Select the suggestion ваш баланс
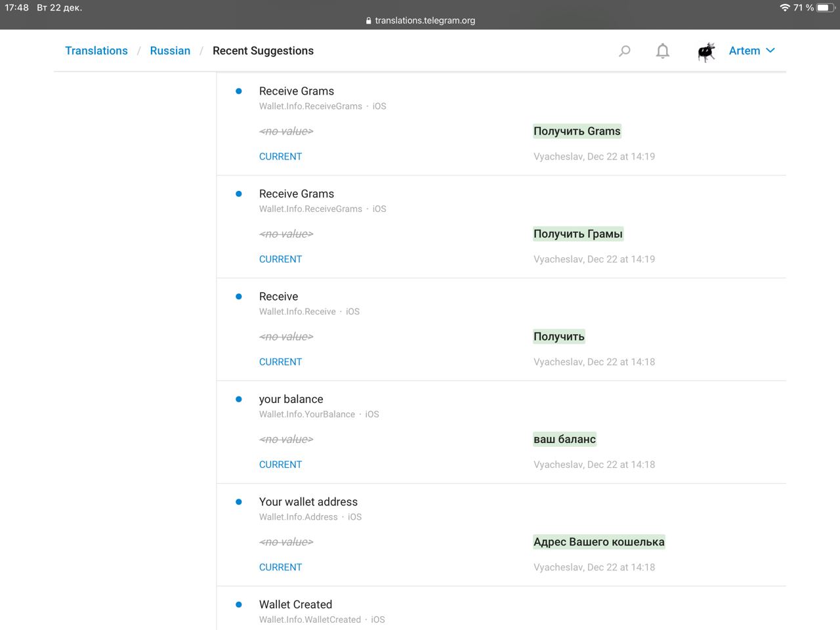Viewport: 840px width, 630px height. (x=564, y=439)
